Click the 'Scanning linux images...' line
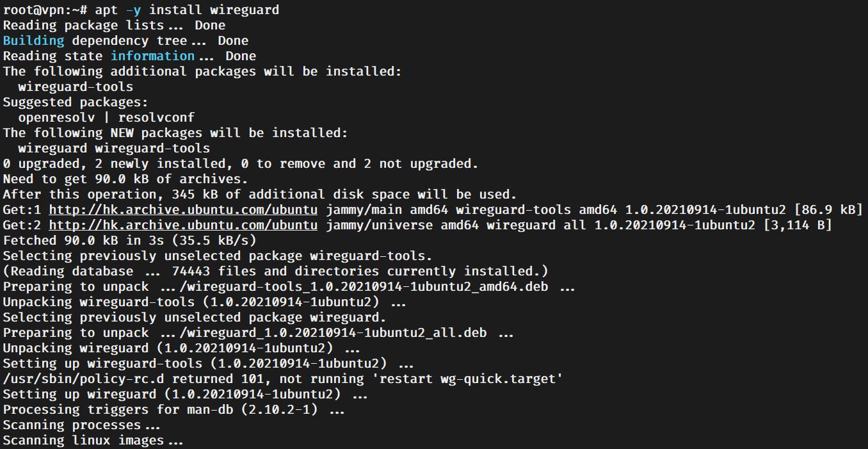Viewport: 868px width, 449px height. pyautogui.click(x=93, y=440)
